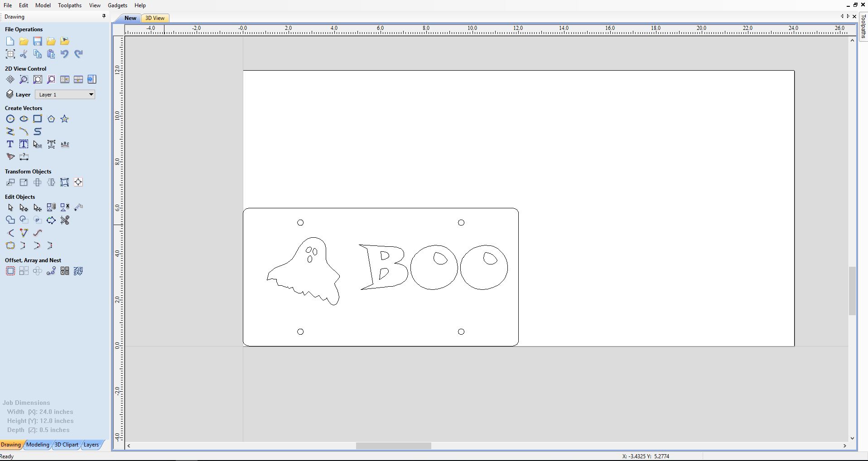Open the text-on-curve ABC tool
The height and width of the screenshot is (461, 868).
point(64,144)
